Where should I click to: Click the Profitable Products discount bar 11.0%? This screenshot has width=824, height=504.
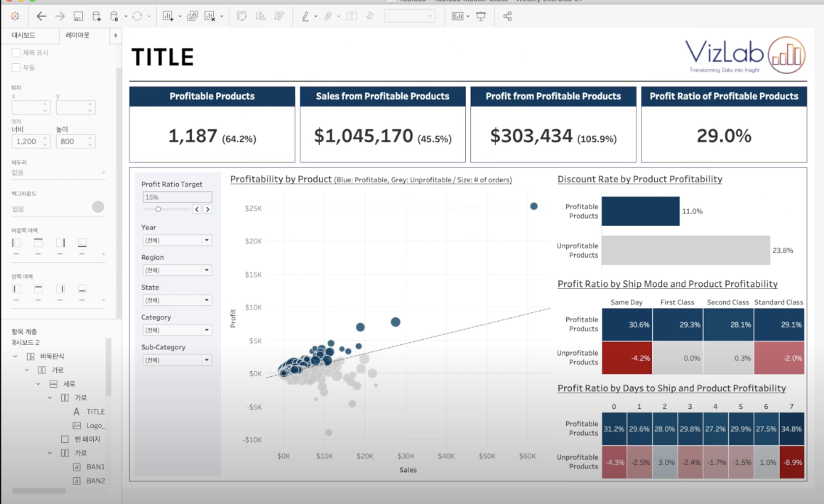[641, 211]
